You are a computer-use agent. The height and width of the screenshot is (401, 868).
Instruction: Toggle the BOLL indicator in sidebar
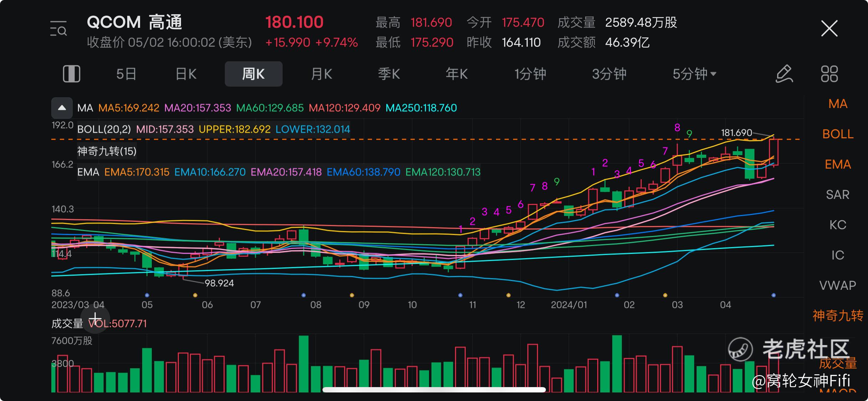(x=838, y=134)
